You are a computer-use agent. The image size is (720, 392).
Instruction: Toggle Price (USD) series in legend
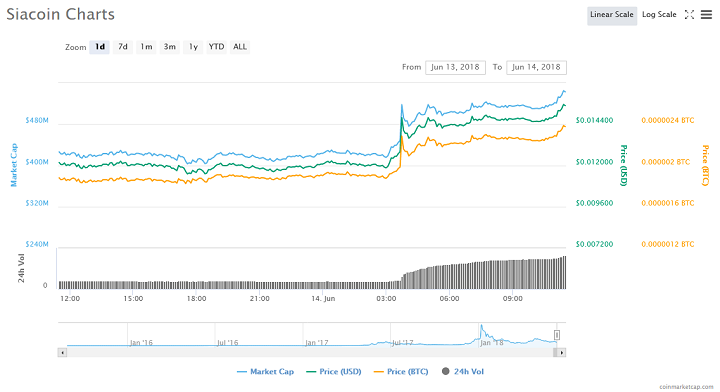[333, 372]
